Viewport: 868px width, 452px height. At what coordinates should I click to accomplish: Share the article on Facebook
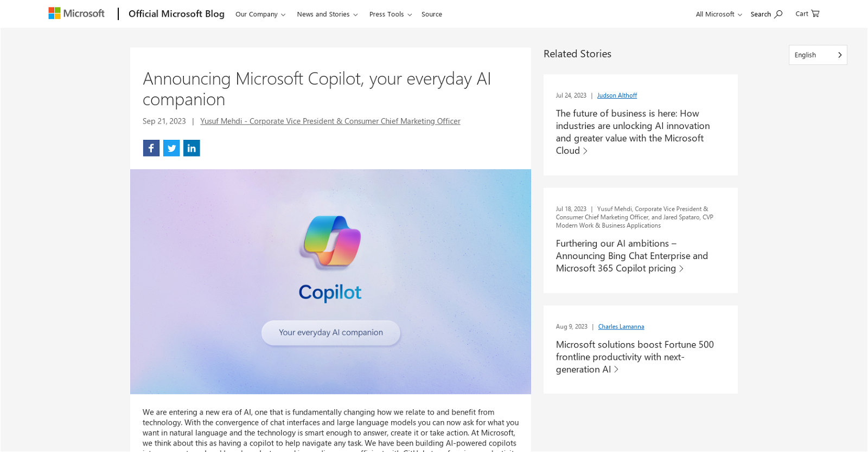pyautogui.click(x=151, y=147)
